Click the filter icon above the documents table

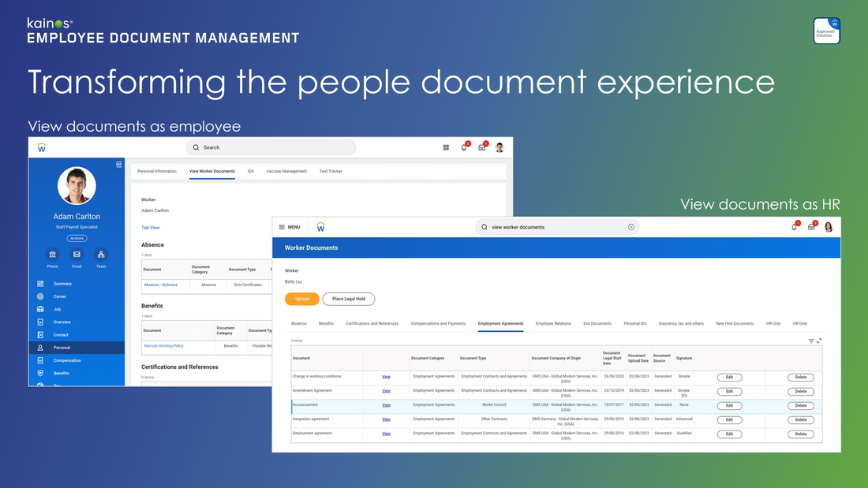(x=810, y=341)
